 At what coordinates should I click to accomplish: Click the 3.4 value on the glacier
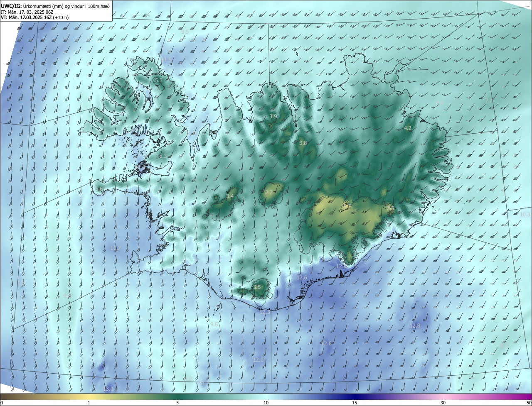click(x=230, y=196)
